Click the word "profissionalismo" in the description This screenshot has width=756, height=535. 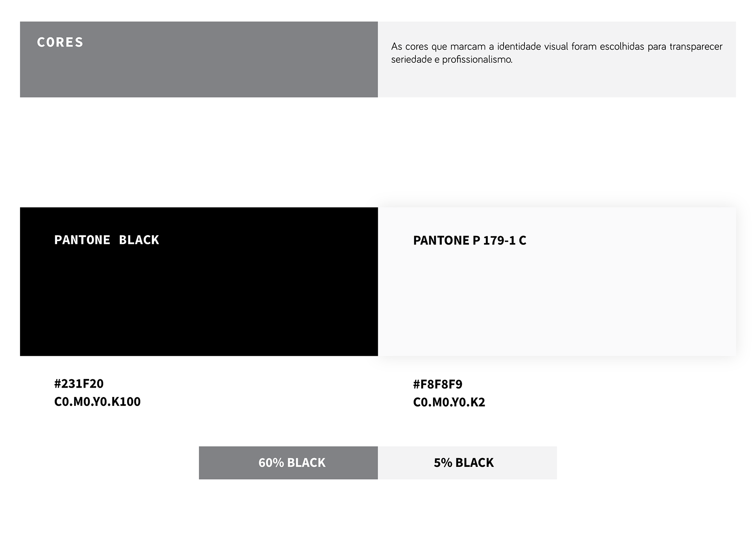pyautogui.click(x=477, y=60)
